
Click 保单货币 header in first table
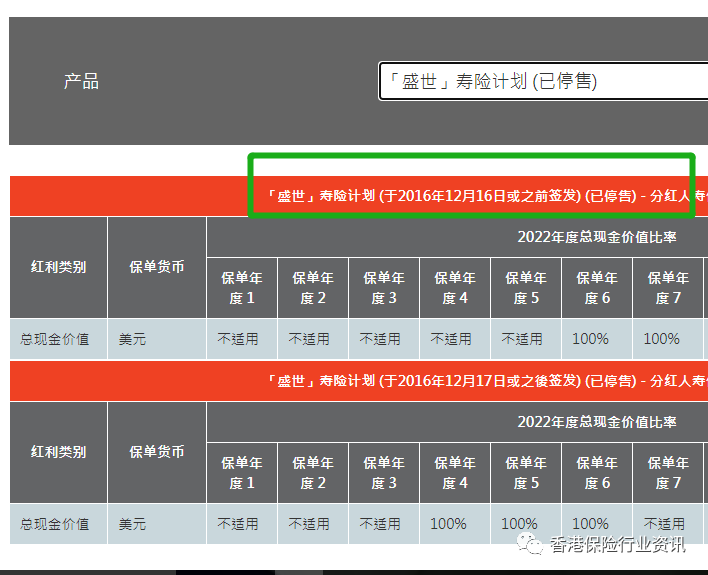(x=157, y=267)
